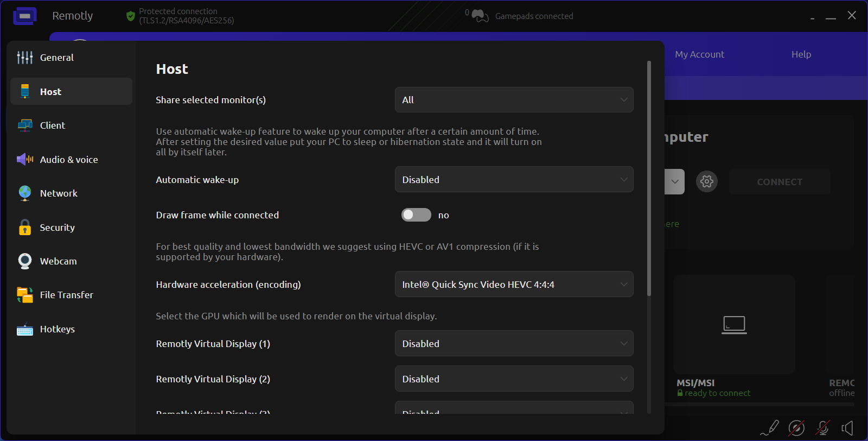This screenshot has height=441, width=868.
Task: Open Hotkeys settings
Action: point(57,329)
